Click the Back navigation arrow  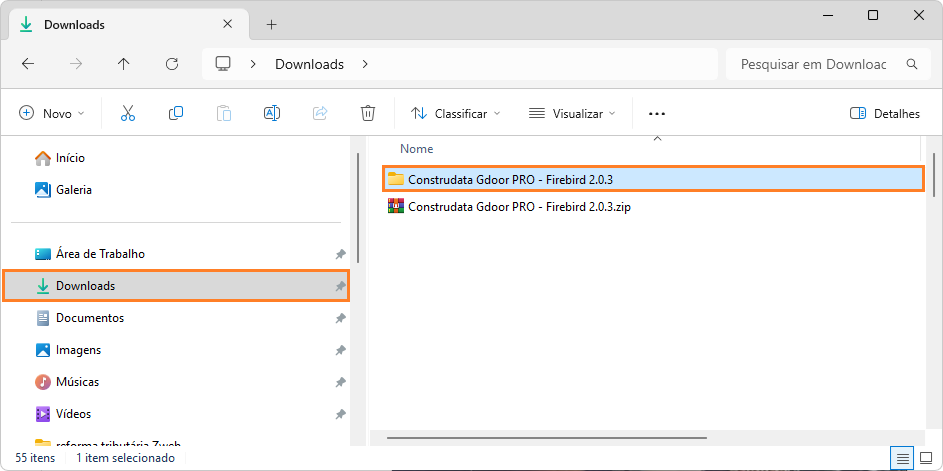(28, 64)
